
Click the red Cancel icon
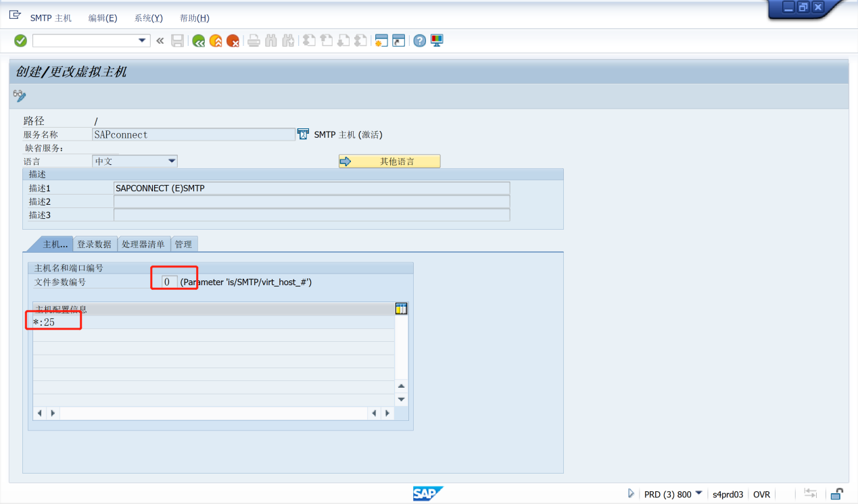tap(233, 41)
